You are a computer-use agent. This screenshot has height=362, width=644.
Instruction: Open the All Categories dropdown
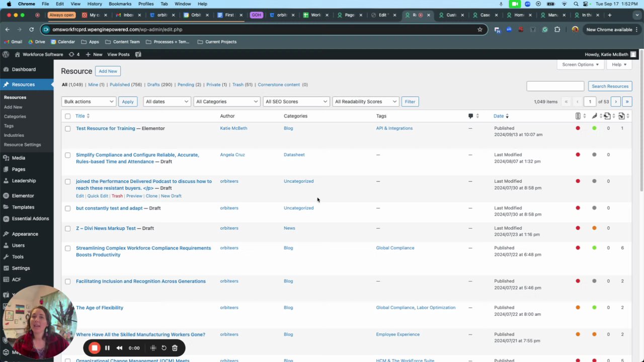[x=226, y=102]
